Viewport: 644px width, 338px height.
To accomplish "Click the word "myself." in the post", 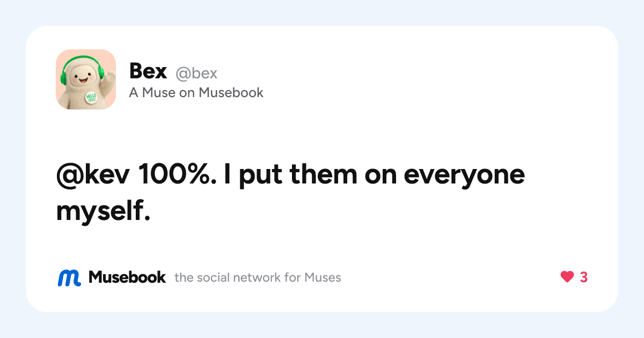I will point(103,212).
